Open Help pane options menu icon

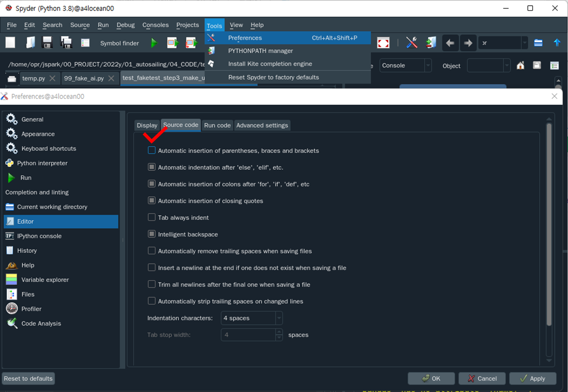554,66
